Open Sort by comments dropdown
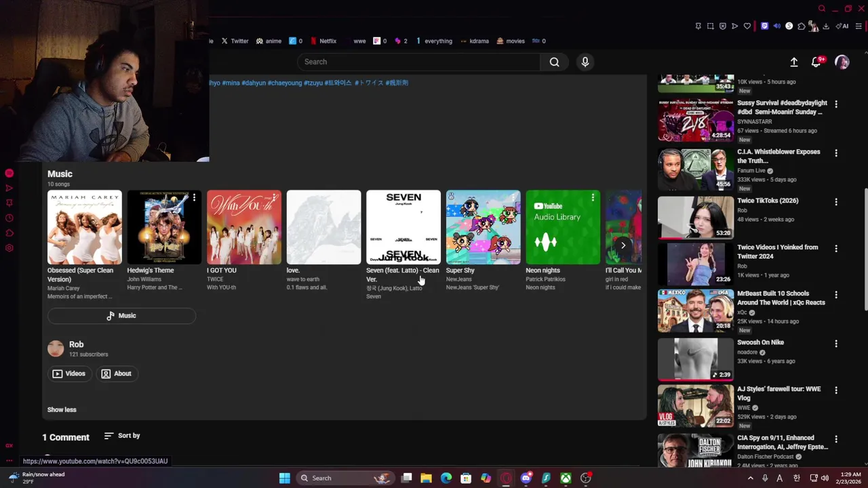Image resolution: width=868 pixels, height=488 pixels. [x=122, y=436]
